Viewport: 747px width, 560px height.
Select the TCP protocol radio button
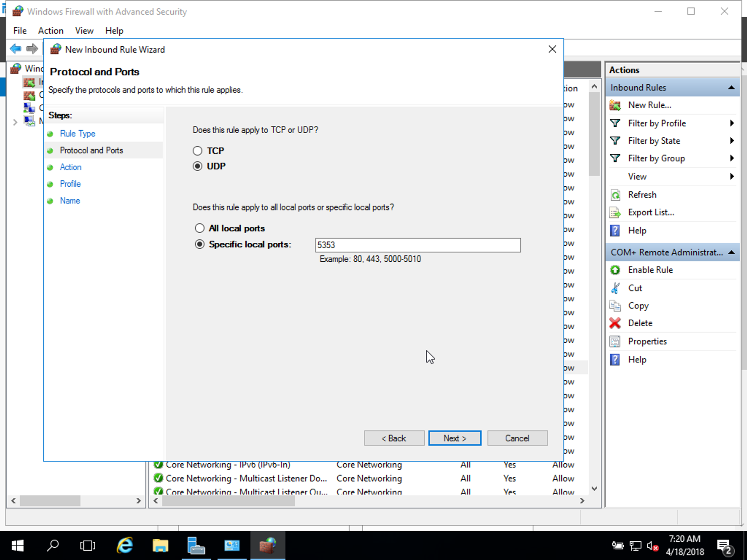[x=198, y=150]
